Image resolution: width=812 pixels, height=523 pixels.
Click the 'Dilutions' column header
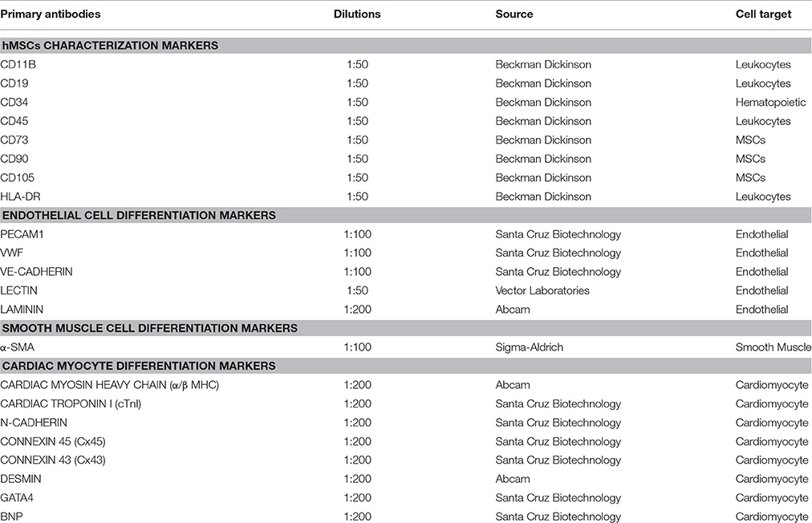click(x=357, y=14)
